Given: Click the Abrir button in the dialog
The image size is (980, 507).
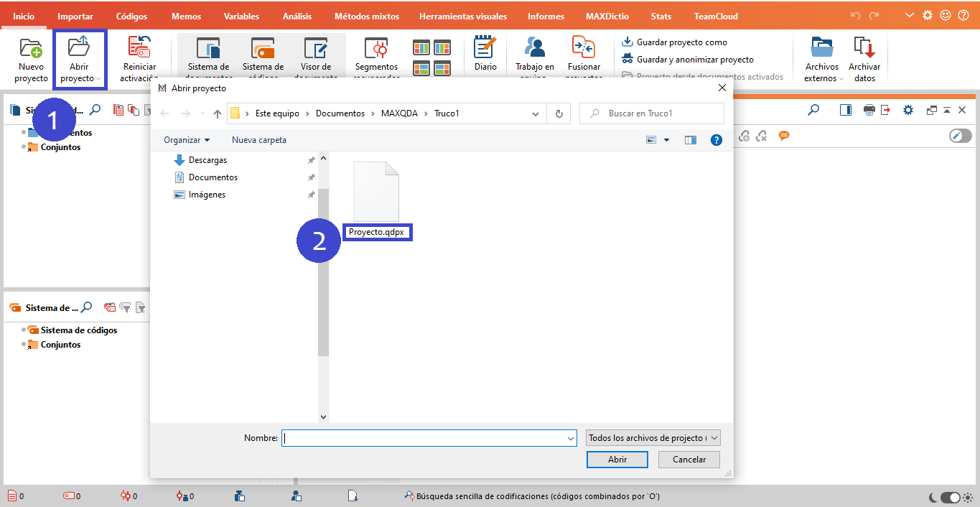Looking at the screenshot, I should point(617,460).
